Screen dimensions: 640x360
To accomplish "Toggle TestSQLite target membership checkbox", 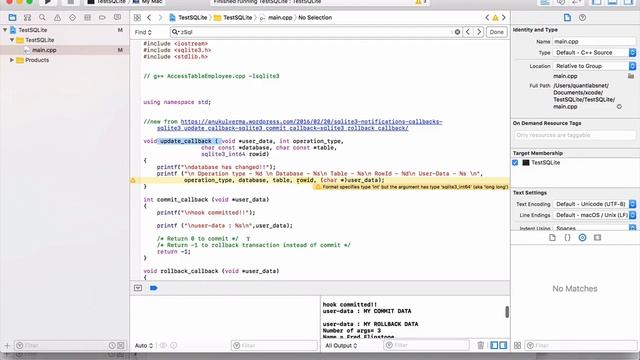I will pyautogui.click(x=515, y=162).
